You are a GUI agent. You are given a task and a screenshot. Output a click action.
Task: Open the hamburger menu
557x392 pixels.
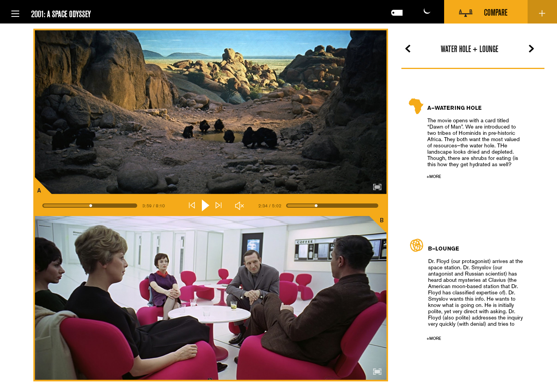pyautogui.click(x=15, y=14)
